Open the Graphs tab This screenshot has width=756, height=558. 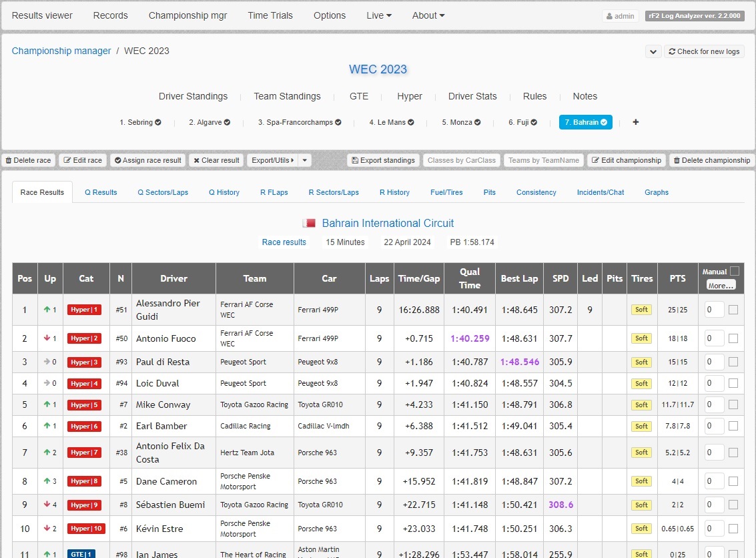[656, 192]
